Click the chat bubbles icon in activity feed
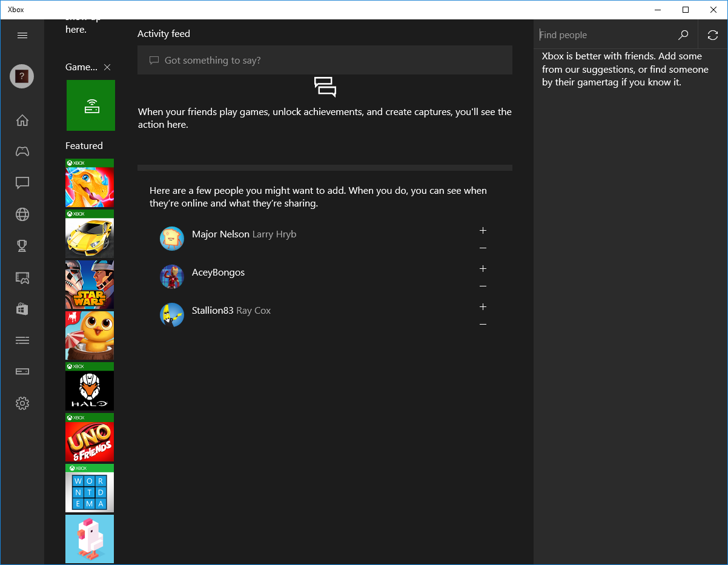The image size is (728, 565). click(325, 87)
